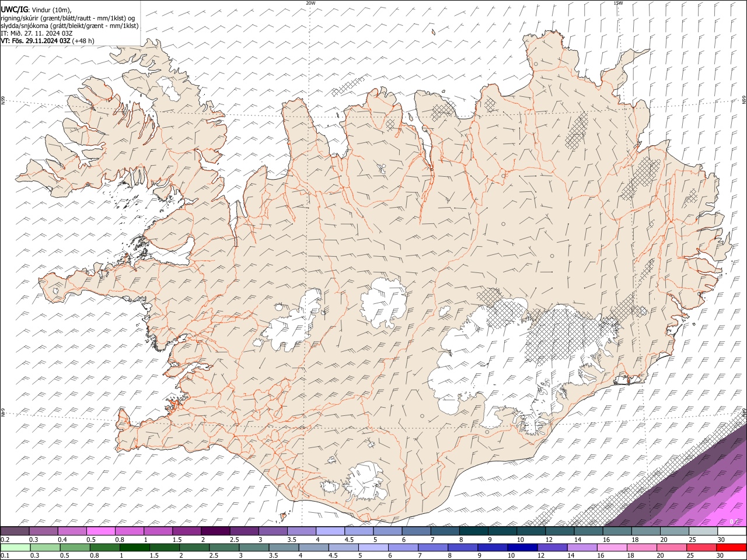Click the 8 blue swatch in the lower legend row
This screenshot has width=747, height=560.
(x=463, y=548)
